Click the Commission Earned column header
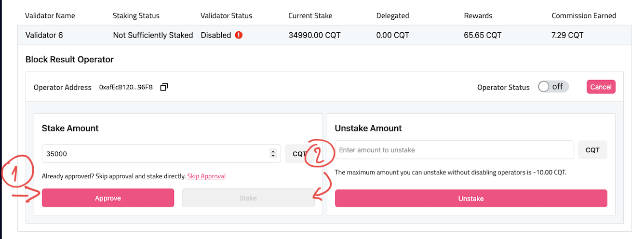This screenshot has height=239, width=644. tap(584, 15)
